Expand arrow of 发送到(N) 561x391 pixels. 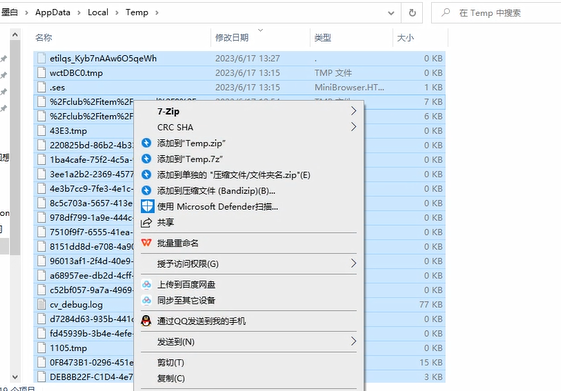pyautogui.click(x=353, y=341)
